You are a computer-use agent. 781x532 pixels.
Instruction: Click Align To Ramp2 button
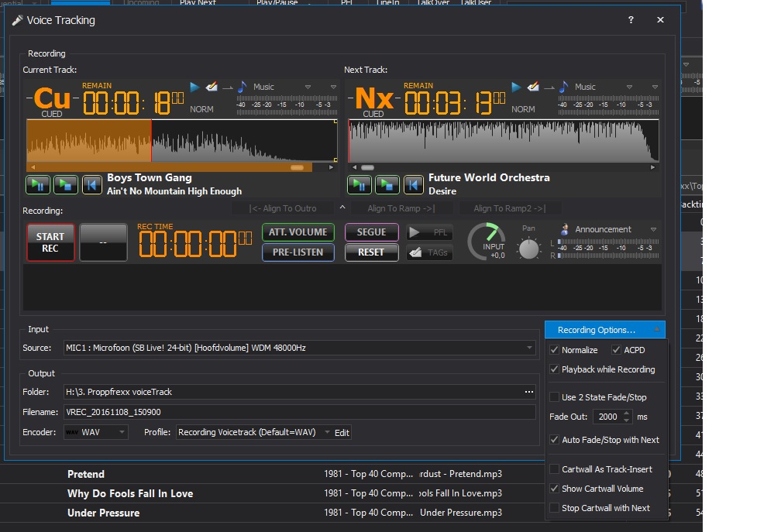click(510, 208)
